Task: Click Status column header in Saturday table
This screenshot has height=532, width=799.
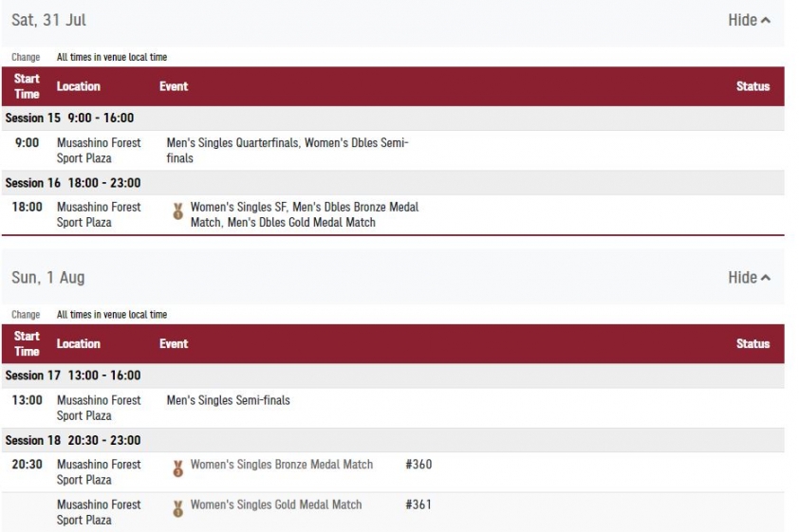Action: click(753, 86)
